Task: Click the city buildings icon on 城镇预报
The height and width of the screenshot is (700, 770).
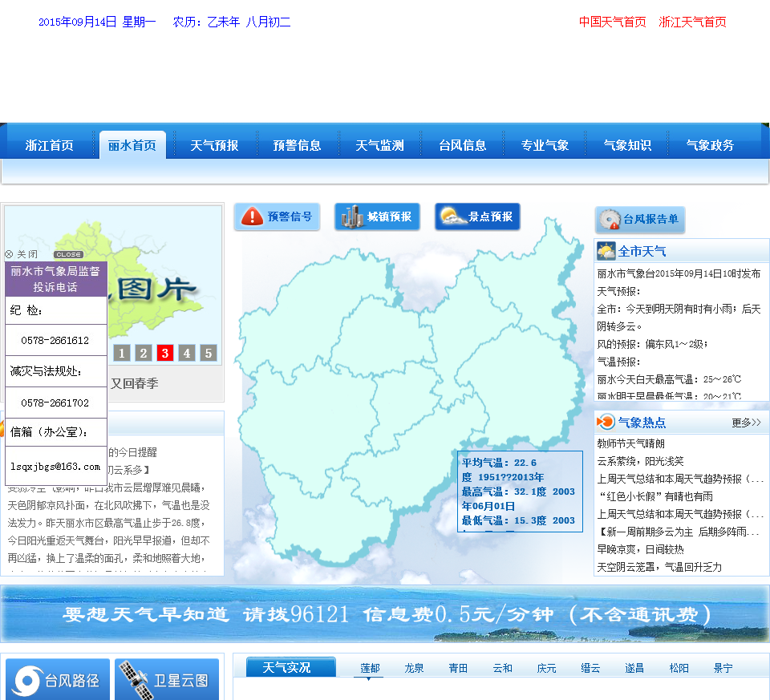Action: pyautogui.click(x=352, y=216)
